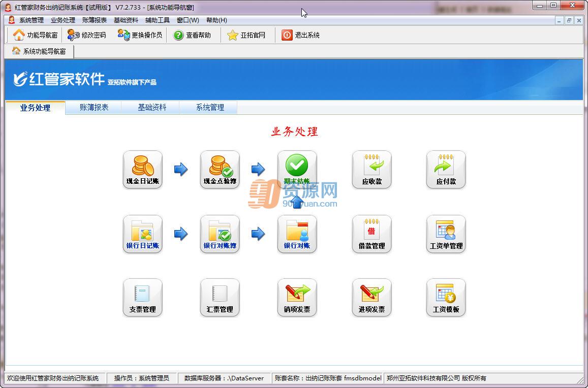The width and height of the screenshot is (588, 388).
Task: Open the 应付款 payables icon
Action: 446,170
